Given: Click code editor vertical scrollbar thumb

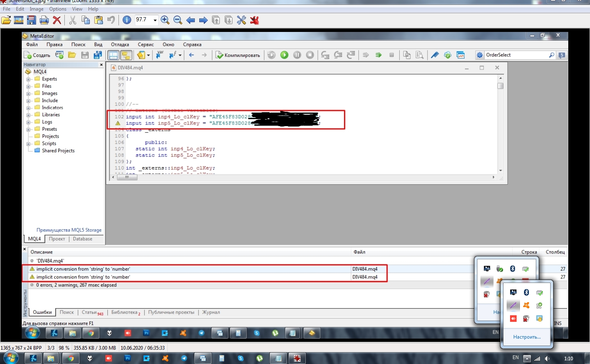Looking at the screenshot, I should (x=500, y=86).
